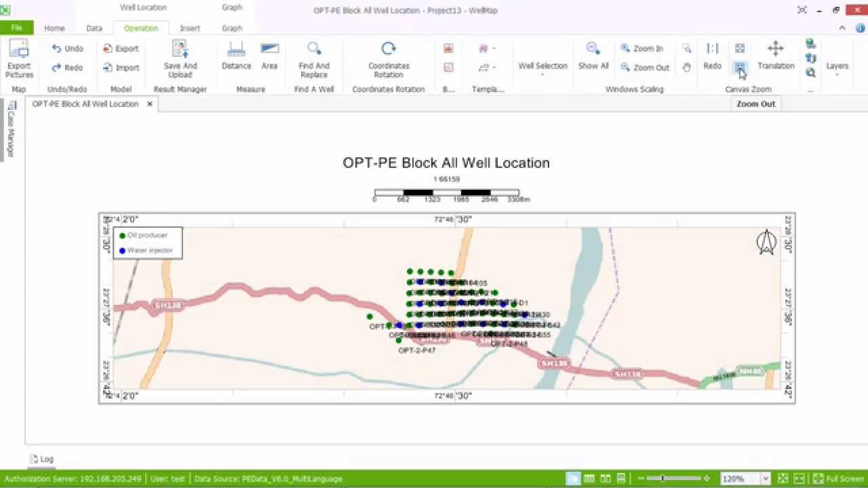The width and height of the screenshot is (868, 488).
Task: Switch to the Home ribbon tab
Action: click(x=54, y=28)
